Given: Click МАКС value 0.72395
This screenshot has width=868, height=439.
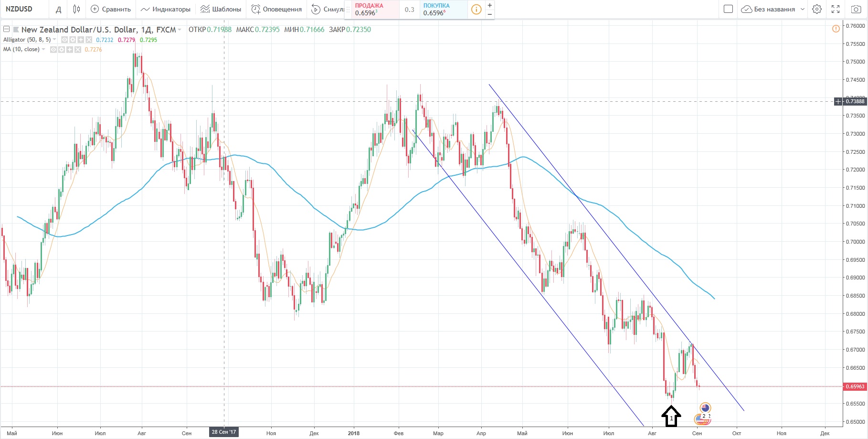Looking at the screenshot, I should click(267, 30).
